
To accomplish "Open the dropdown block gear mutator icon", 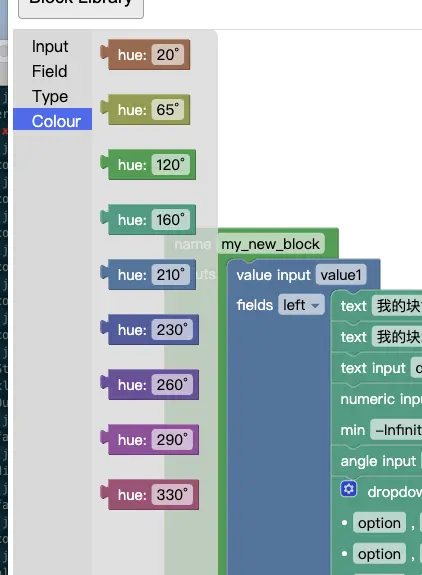I will (349, 489).
